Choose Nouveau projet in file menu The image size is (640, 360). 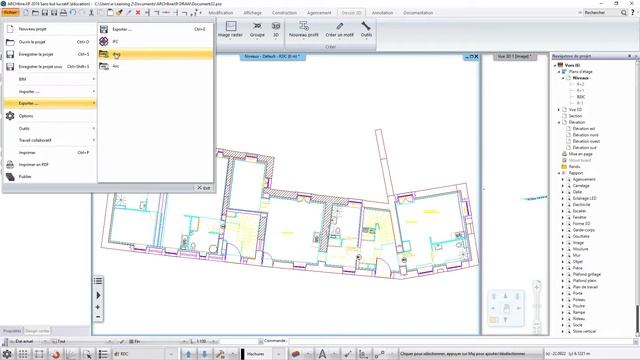[x=51, y=29]
